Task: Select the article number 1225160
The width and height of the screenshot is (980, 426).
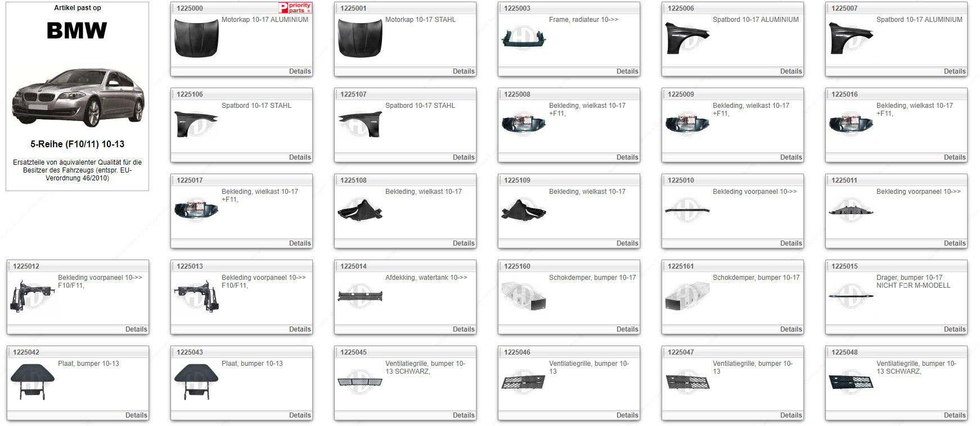Action: click(517, 266)
